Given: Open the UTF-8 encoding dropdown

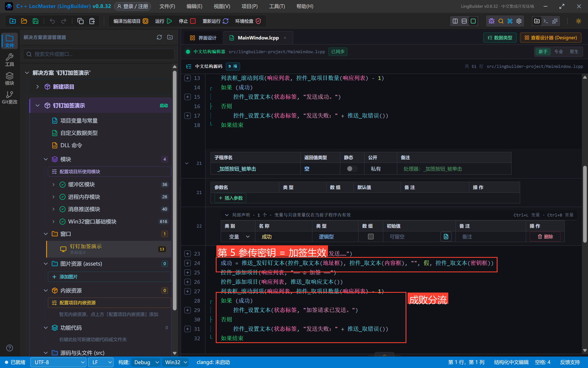Looking at the screenshot, I should point(58,362).
